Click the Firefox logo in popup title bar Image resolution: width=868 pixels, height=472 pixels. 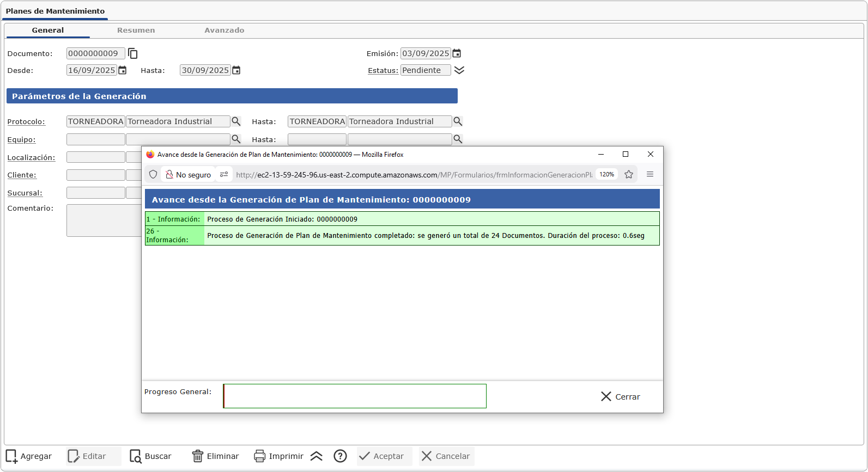click(150, 155)
